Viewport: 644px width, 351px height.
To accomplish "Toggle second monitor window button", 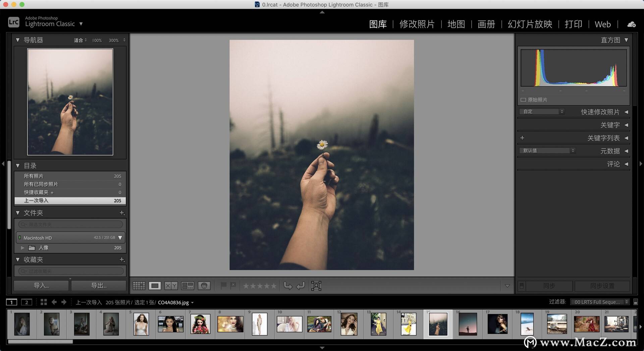I will [x=26, y=302].
